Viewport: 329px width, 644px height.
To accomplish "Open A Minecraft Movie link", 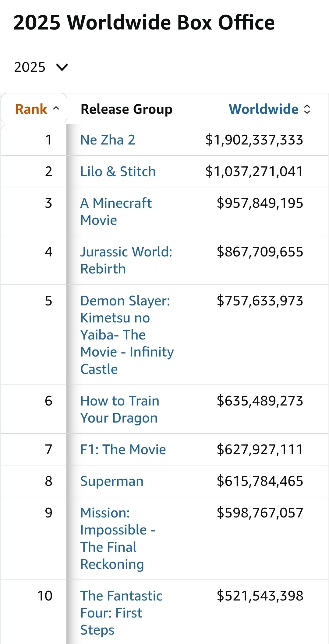I will tap(116, 211).
